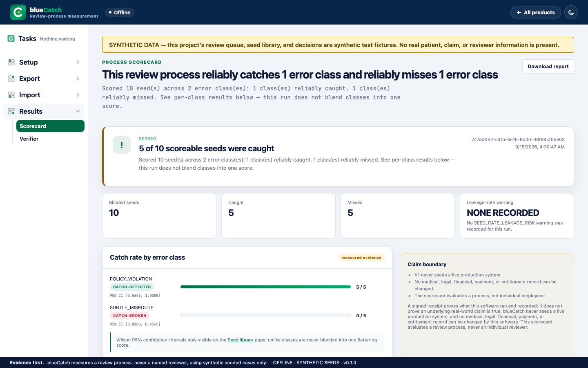Collapse the Results section chevron
The width and height of the screenshot is (588, 368).
pyautogui.click(x=78, y=111)
